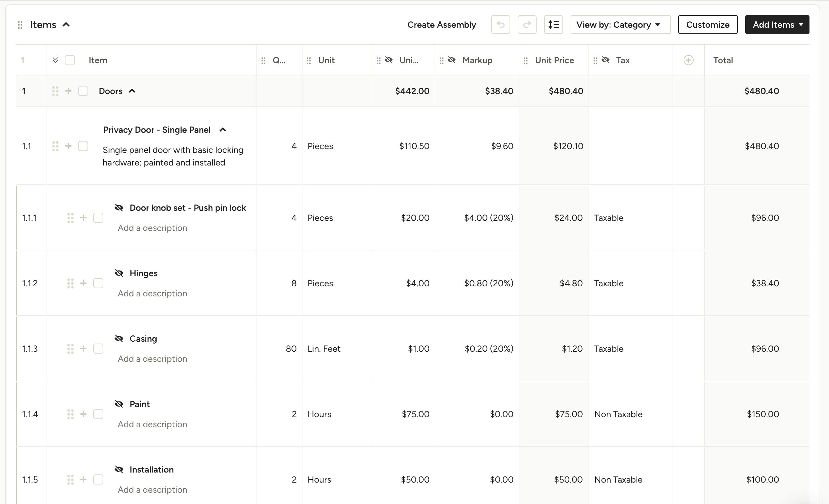This screenshot has height=504, width=829.
Task: Toggle hidden eye icon on Door knob set
Action: pos(119,207)
